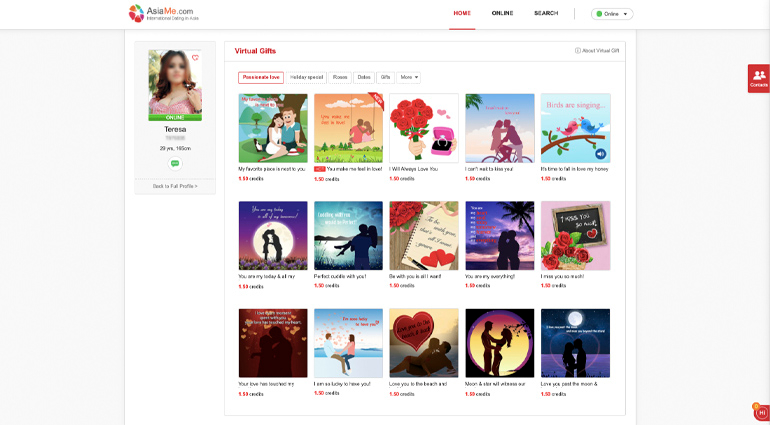Choose the Dates gift category
Viewport: 770px width, 425px height.
[x=364, y=77]
